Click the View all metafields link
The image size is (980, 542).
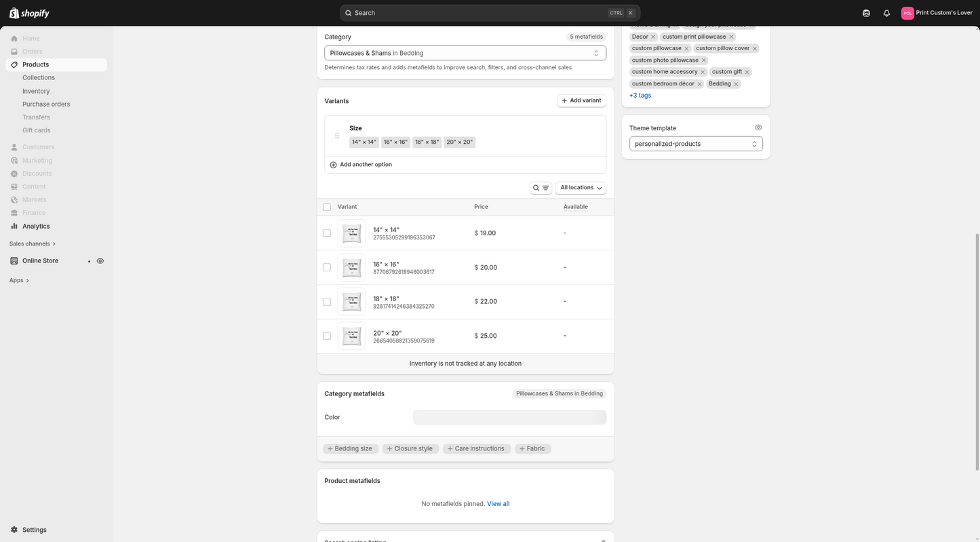click(x=498, y=504)
